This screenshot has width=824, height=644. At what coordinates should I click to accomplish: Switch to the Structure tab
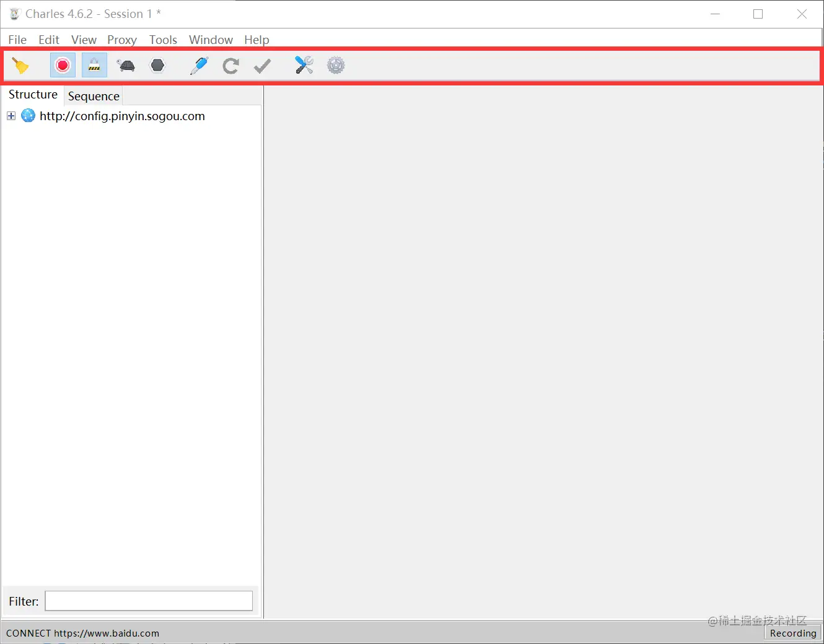[33, 95]
